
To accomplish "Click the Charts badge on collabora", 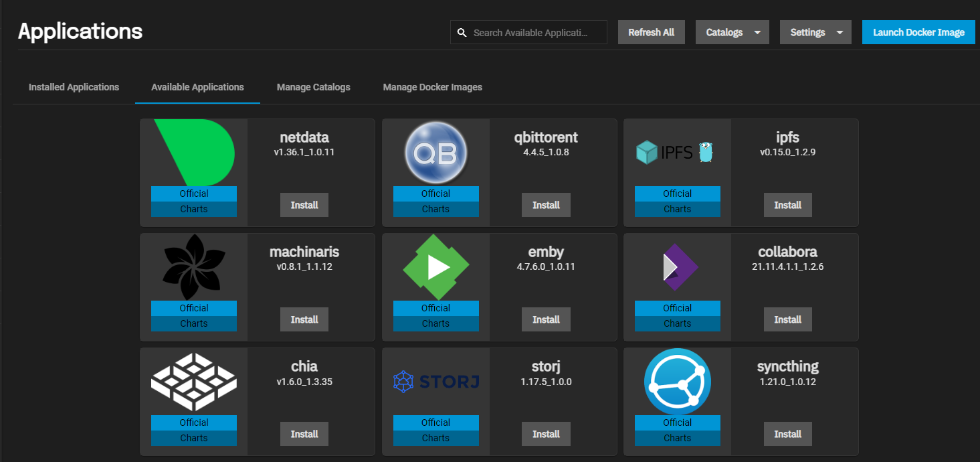I will [677, 323].
